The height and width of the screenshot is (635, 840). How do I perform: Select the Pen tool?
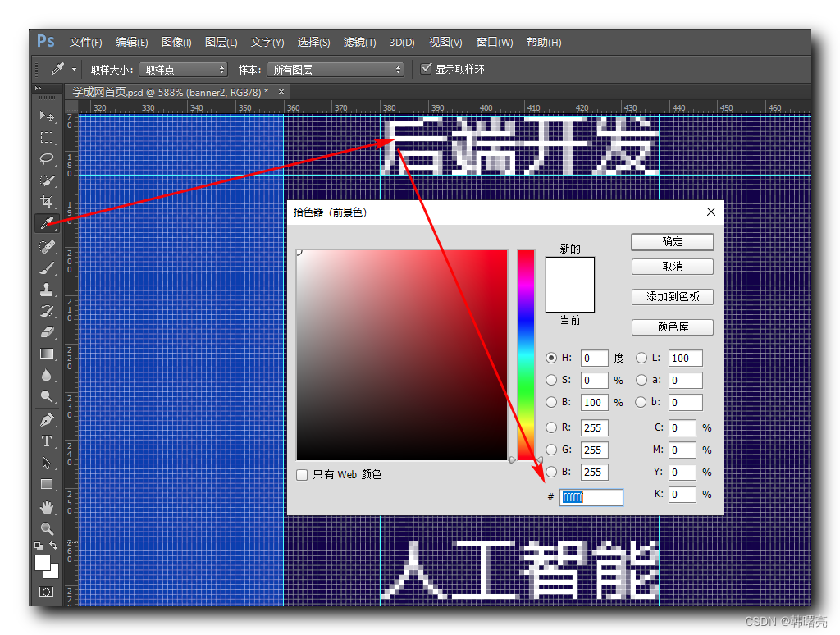[x=47, y=419]
